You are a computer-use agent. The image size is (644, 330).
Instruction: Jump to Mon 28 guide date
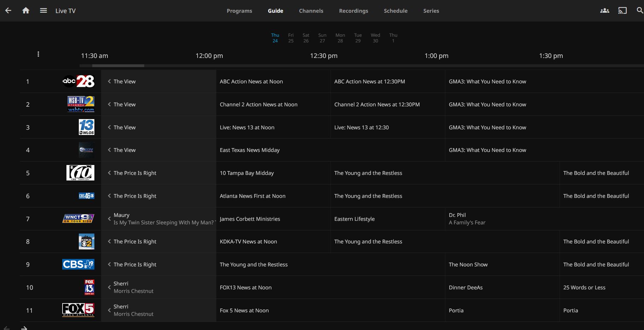point(340,38)
